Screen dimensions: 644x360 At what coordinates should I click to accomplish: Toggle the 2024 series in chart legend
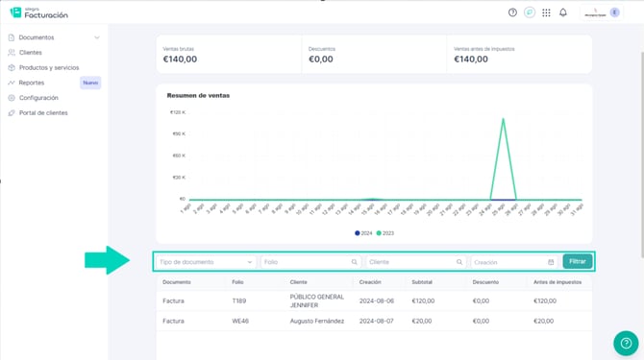click(x=363, y=233)
